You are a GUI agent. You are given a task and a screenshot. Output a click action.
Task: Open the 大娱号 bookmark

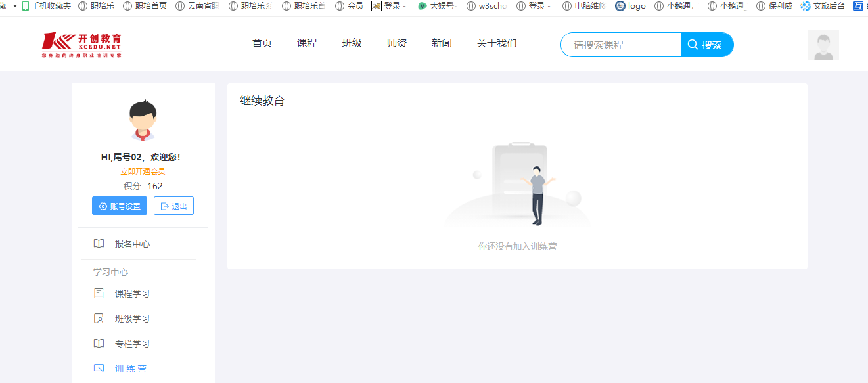coord(437,6)
